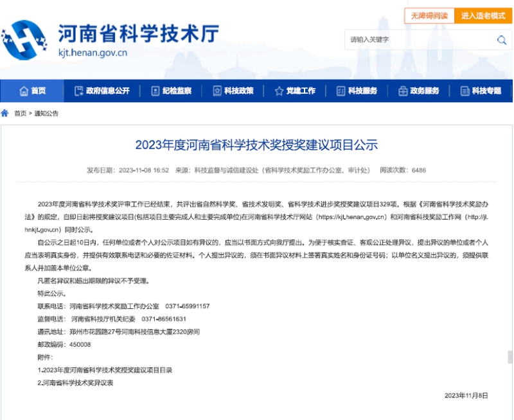The width and height of the screenshot is (514, 420).
Task: Click the page scrollbar thumb at right
Action: point(510,357)
